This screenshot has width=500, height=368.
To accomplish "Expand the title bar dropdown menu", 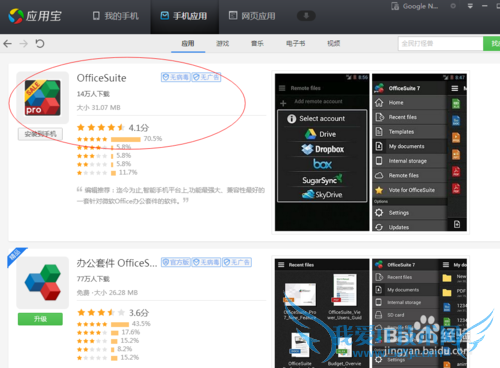I will click(x=470, y=6).
